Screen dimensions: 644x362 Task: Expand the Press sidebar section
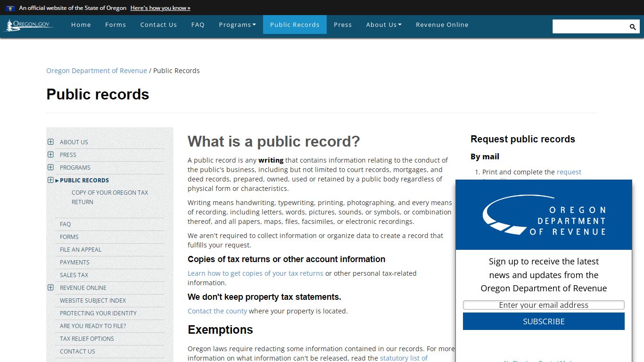click(x=50, y=155)
